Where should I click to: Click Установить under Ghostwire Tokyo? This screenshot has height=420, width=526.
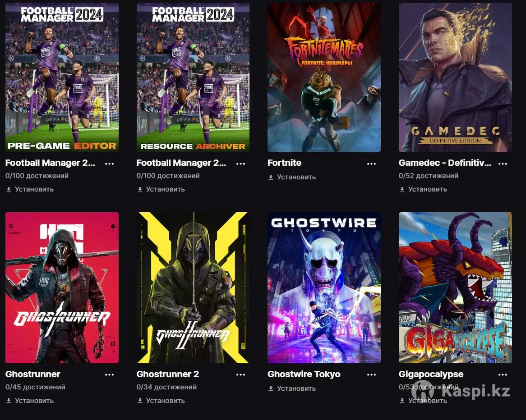(292, 388)
